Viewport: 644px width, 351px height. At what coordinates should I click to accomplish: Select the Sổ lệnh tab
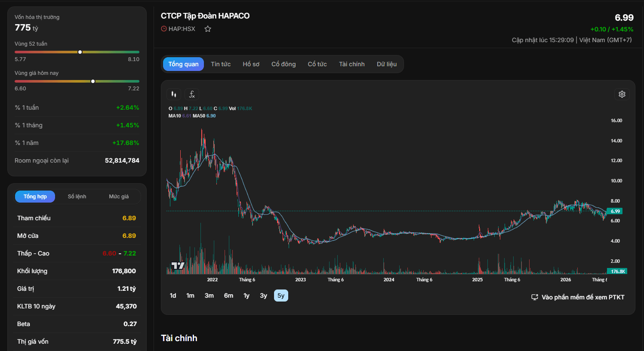coord(77,197)
